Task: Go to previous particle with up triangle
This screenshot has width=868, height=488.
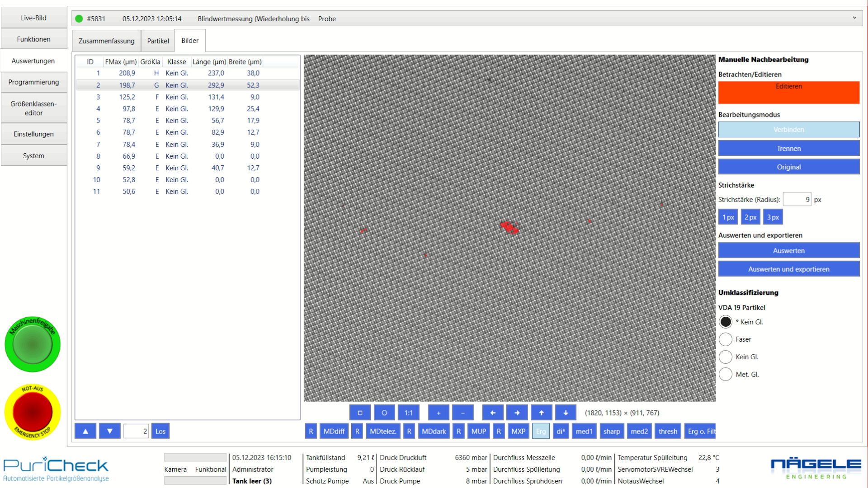Action: coord(85,431)
